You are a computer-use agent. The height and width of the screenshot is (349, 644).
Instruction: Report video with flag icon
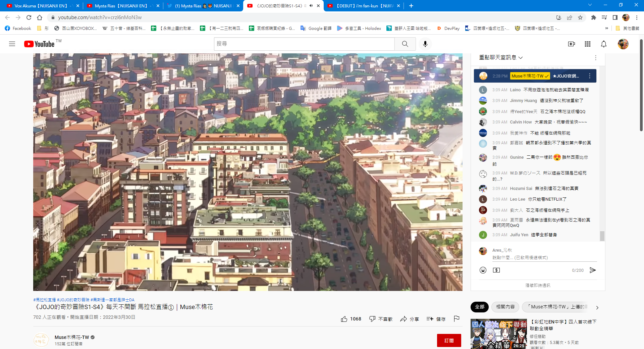[457, 319]
